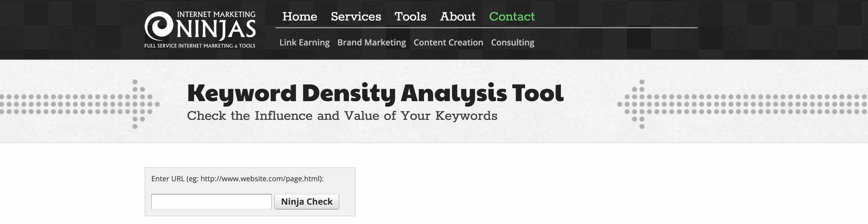
Task: Click the Ninja Check button
Action: [307, 201]
